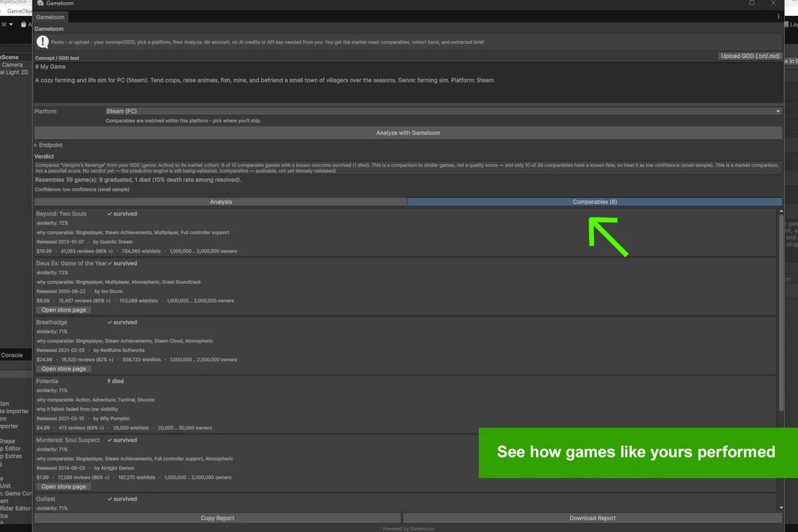Click "$24.99" price on Breathedge row
798x532 pixels.
coord(45,360)
